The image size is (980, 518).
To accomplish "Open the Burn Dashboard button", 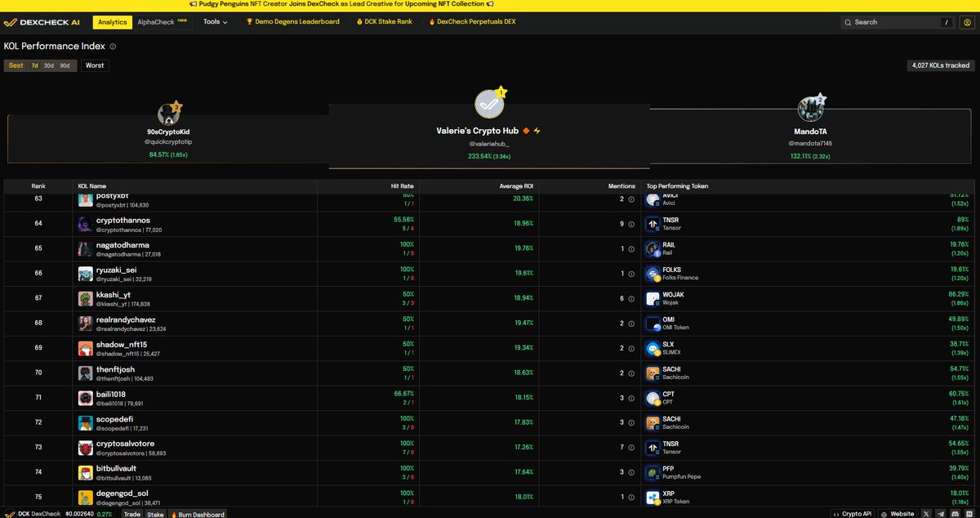I will click(198, 514).
